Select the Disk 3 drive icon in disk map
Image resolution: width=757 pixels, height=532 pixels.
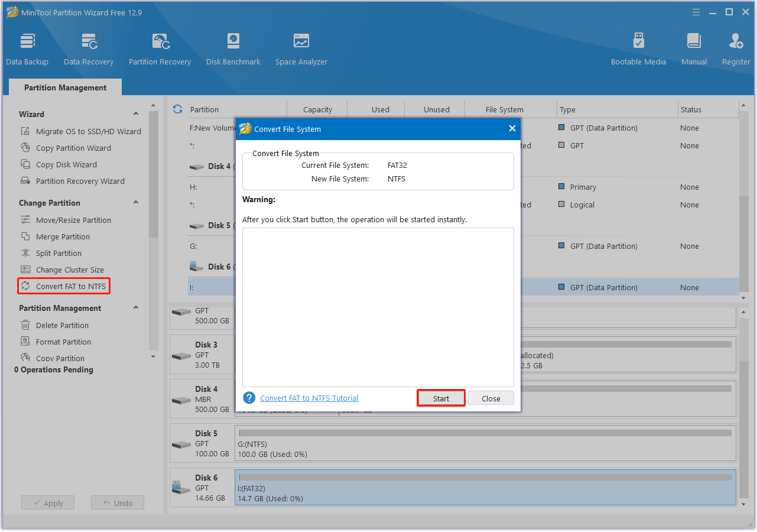coord(181,355)
